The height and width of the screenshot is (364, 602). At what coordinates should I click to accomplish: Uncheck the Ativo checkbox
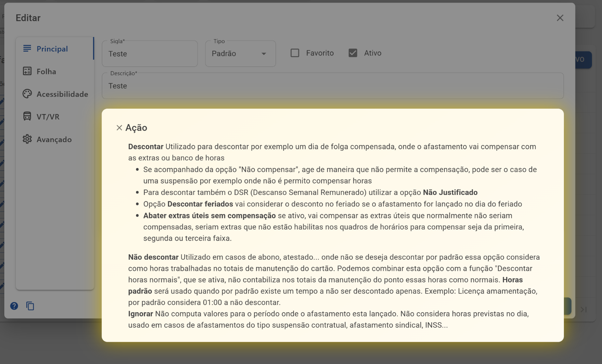(x=353, y=53)
